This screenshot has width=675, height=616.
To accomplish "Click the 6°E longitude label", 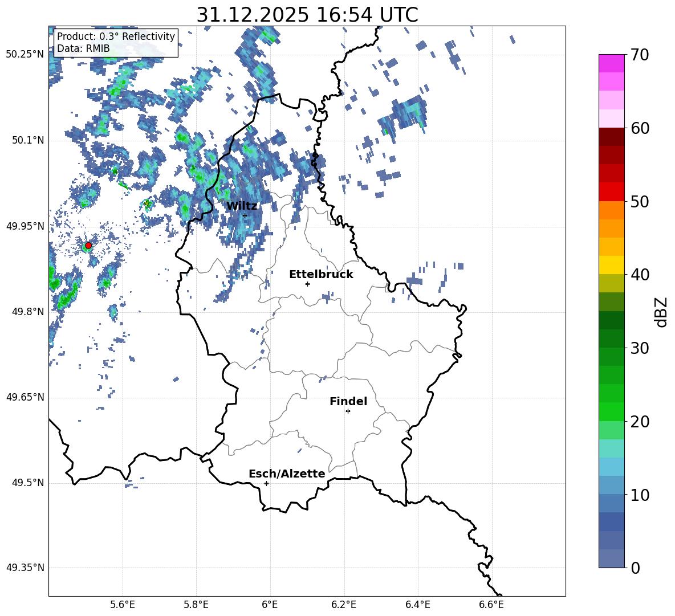I will point(270,605).
